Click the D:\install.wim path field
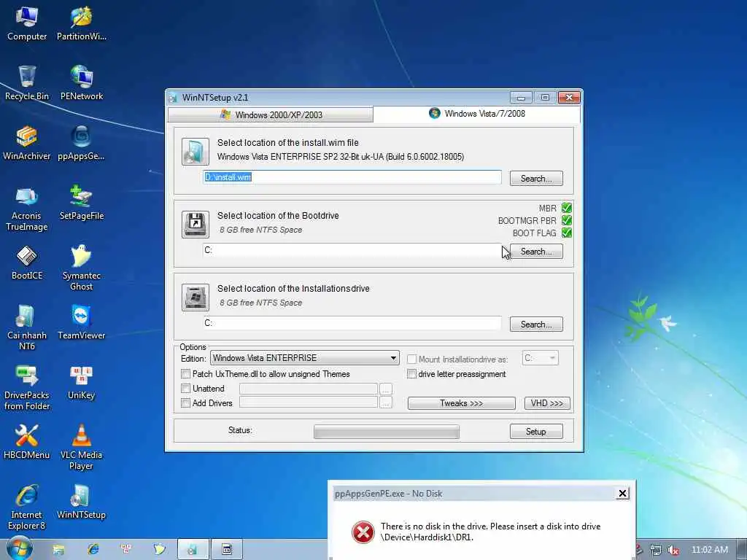The image size is (747, 560). [352, 177]
